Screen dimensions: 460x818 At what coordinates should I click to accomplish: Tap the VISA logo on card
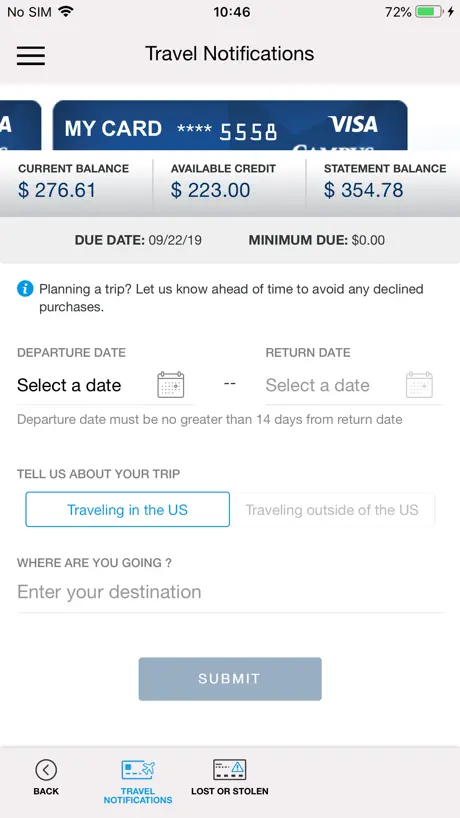(x=353, y=124)
